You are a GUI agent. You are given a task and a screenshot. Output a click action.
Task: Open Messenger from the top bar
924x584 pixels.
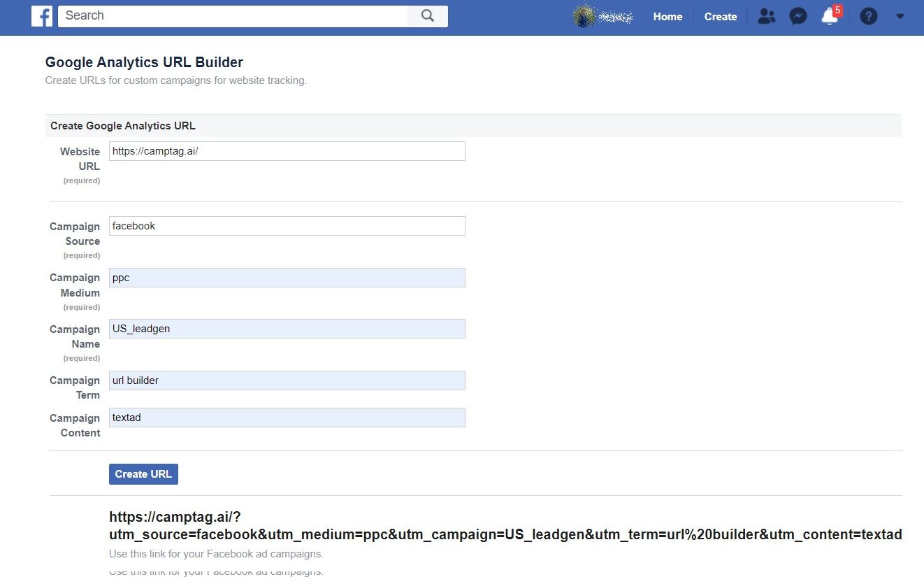point(798,15)
